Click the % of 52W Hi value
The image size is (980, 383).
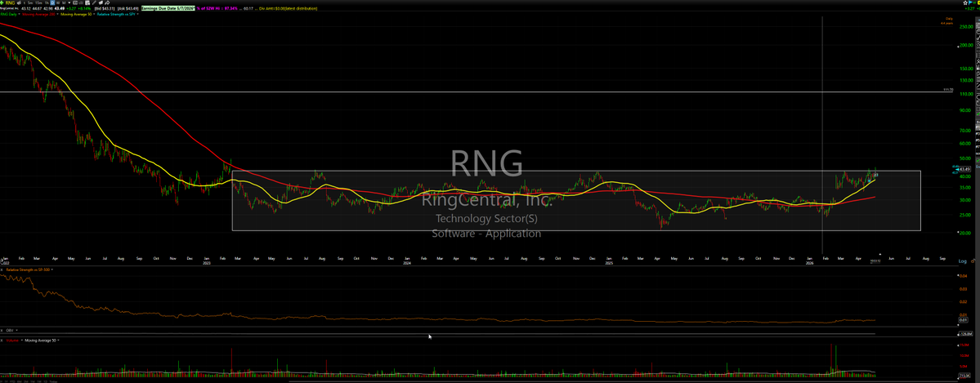[x=217, y=8]
